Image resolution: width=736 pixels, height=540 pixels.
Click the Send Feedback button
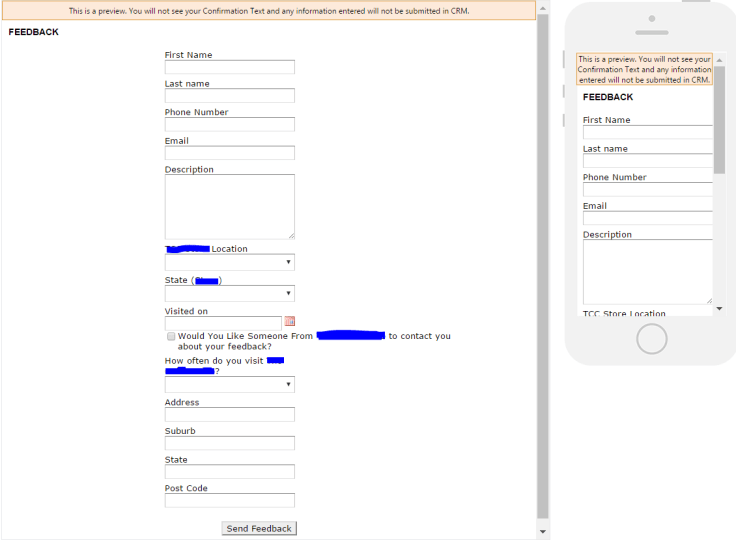point(259,528)
